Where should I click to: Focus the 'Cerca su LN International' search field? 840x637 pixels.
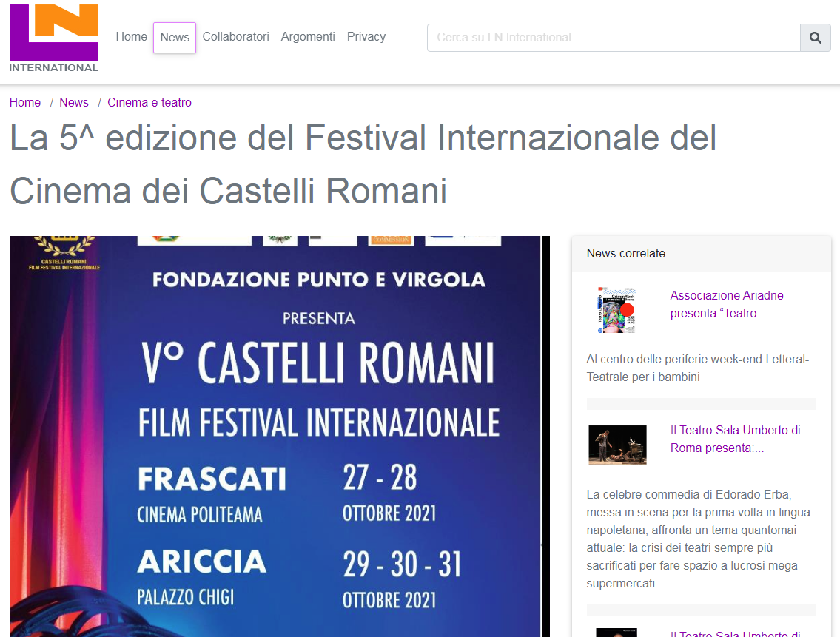614,38
